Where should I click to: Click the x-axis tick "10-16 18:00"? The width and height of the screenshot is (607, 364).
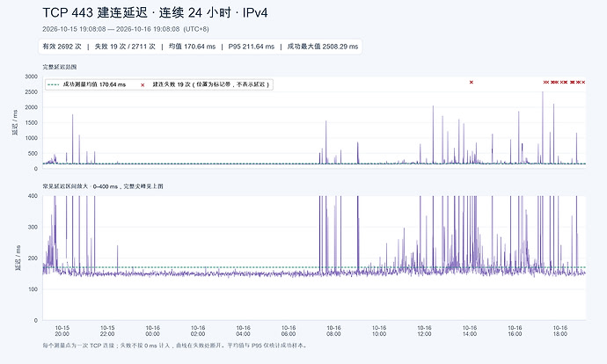tap(560, 331)
